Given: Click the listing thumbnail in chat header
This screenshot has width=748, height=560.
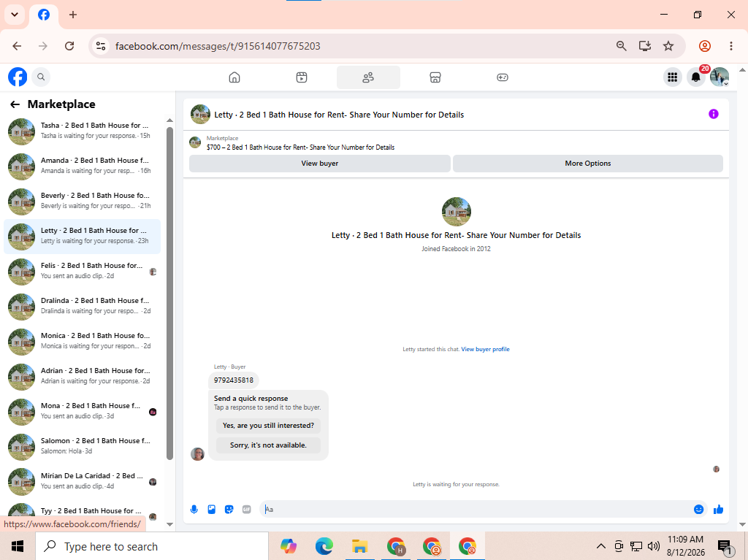Looking at the screenshot, I should pyautogui.click(x=200, y=115).
